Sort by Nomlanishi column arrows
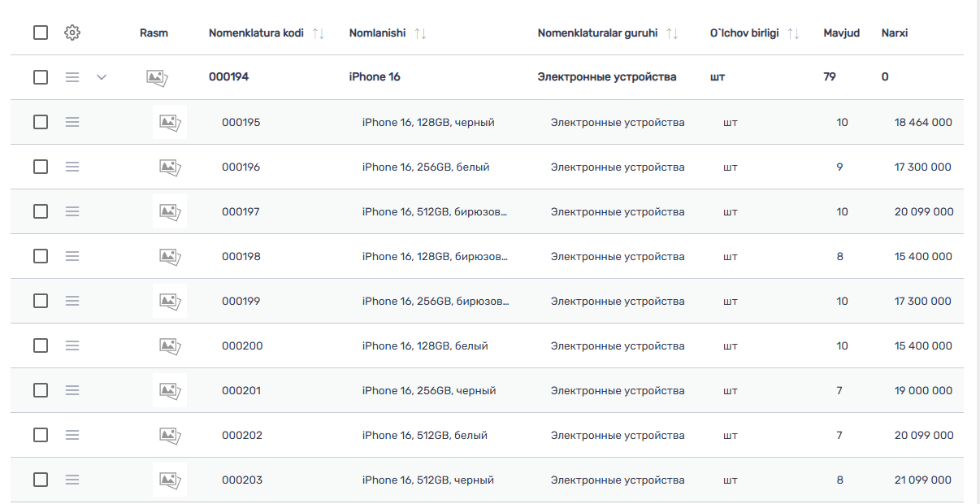 click(420, 33)
